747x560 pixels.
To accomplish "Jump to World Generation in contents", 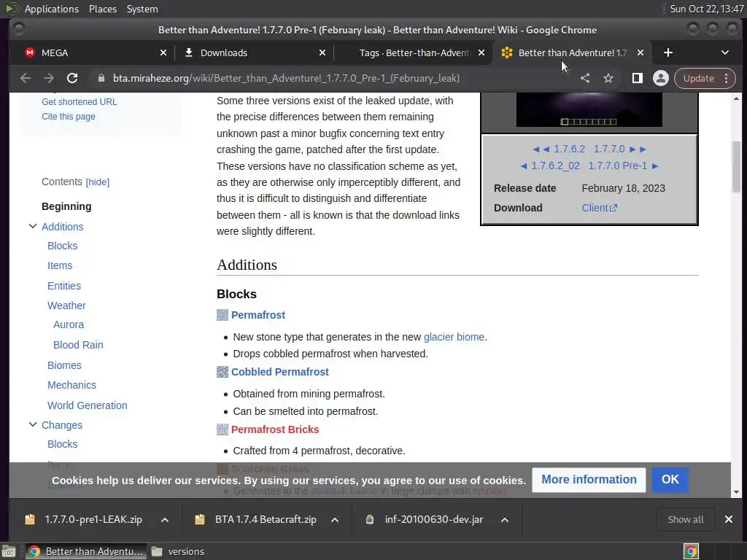I will 88,405.
